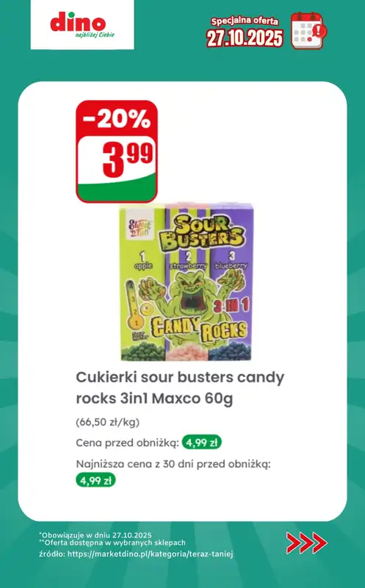The height and width of the screenshot is (588, 365).
Task: Click the lowest 30-day price 4,99 zł badge
Action: pyautogui.click(x=95, y=481)
